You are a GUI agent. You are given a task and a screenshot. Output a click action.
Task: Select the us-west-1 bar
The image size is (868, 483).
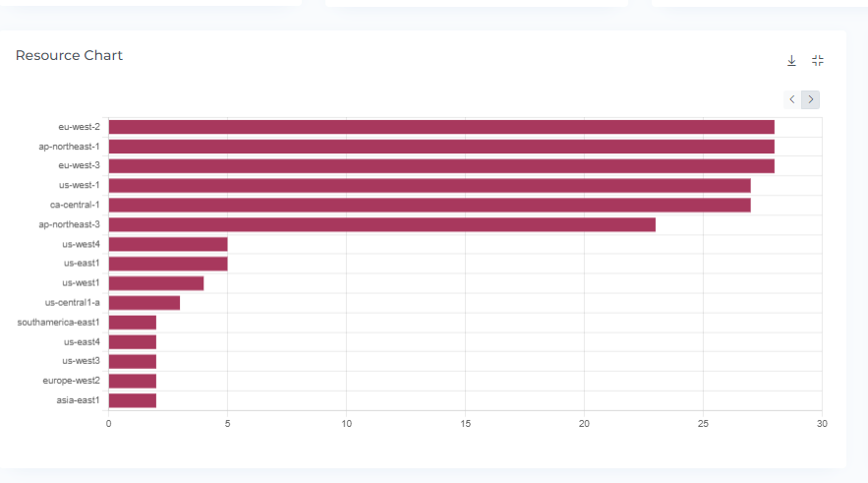[x=430, y=185]
